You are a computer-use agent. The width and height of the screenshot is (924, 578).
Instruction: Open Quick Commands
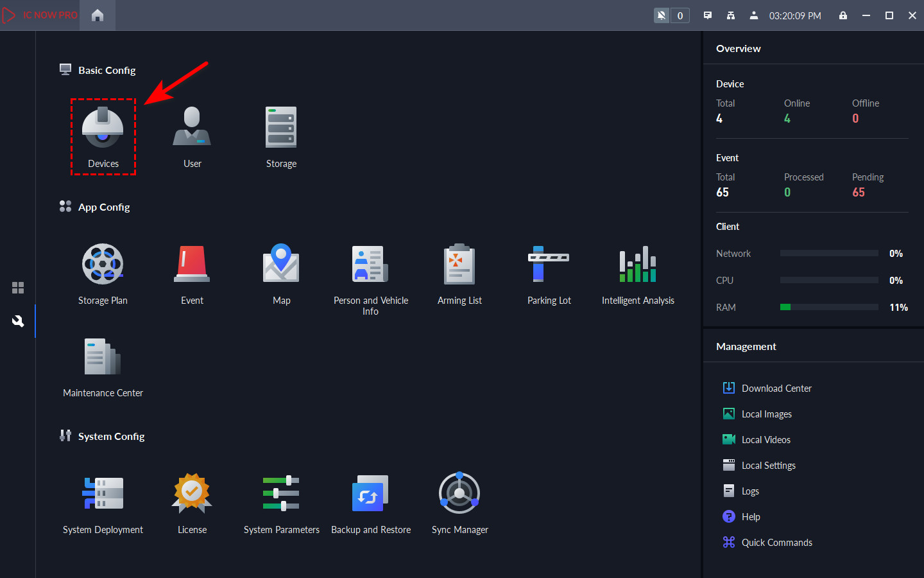(x=776, y=543)
